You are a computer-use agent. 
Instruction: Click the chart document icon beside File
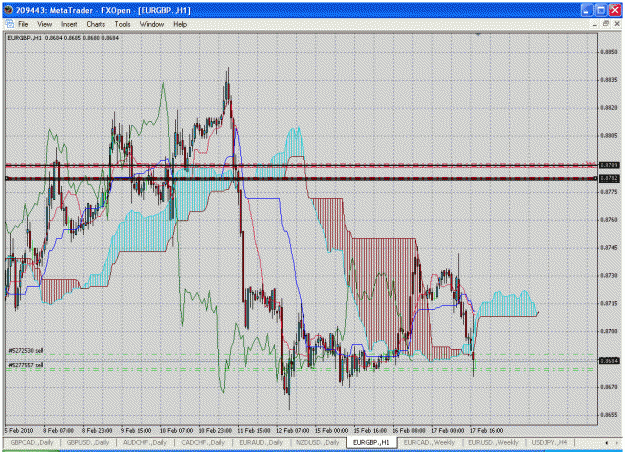tap(10, 24)
